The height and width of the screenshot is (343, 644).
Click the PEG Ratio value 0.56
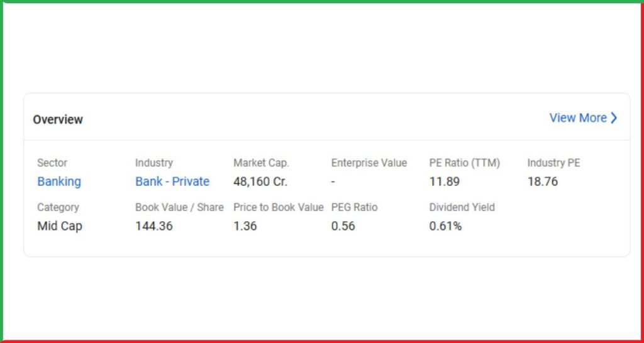[x=343, y=226]
